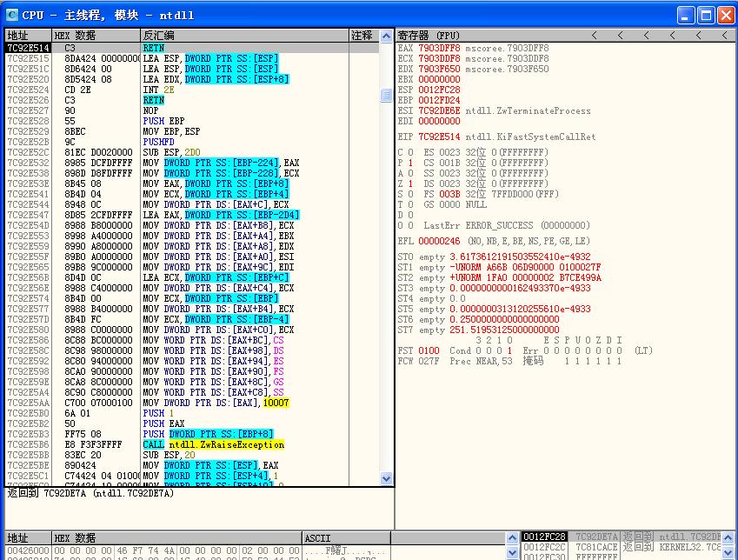
Task: Click ST6 value 0.2500000000000000000
Action: (504, 319)
